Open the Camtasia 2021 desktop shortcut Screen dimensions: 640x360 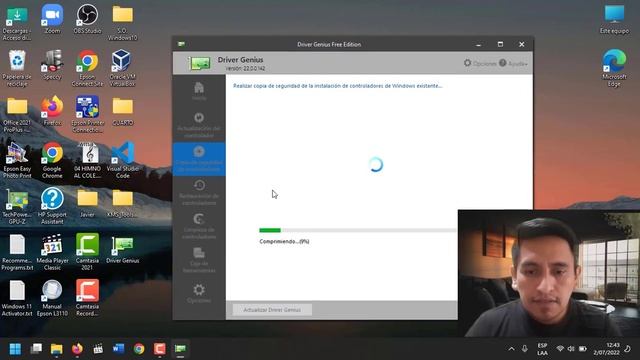click(x=87, y=252)
